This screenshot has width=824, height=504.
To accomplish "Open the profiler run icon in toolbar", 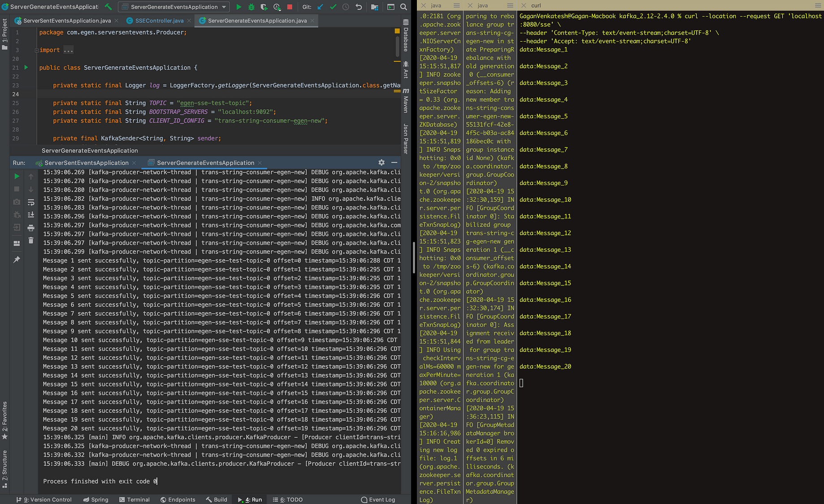I will 277,7.
